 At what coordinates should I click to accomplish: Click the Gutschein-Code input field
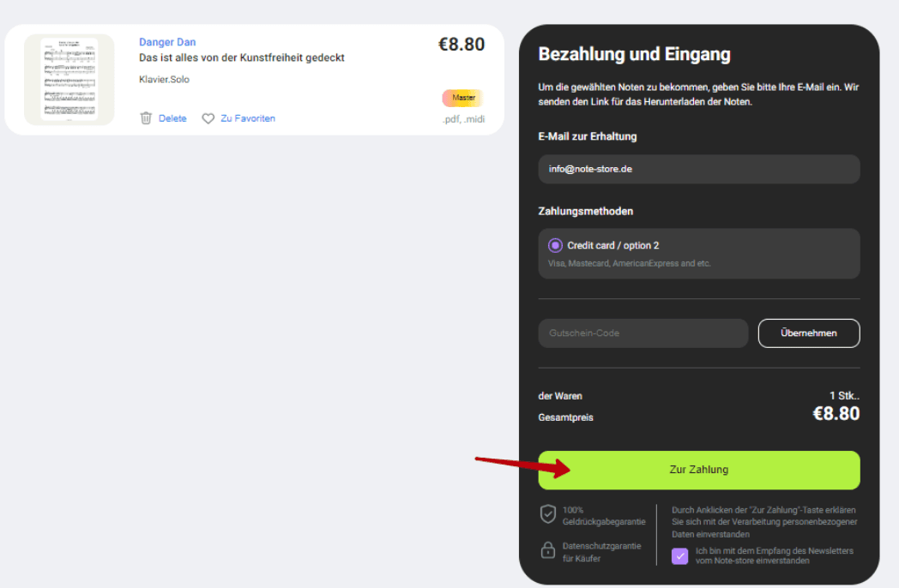[x=643, y=333]
